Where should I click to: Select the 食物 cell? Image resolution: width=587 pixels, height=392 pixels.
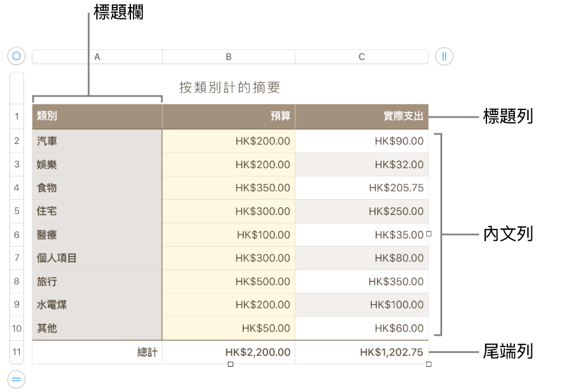(97, 188)
